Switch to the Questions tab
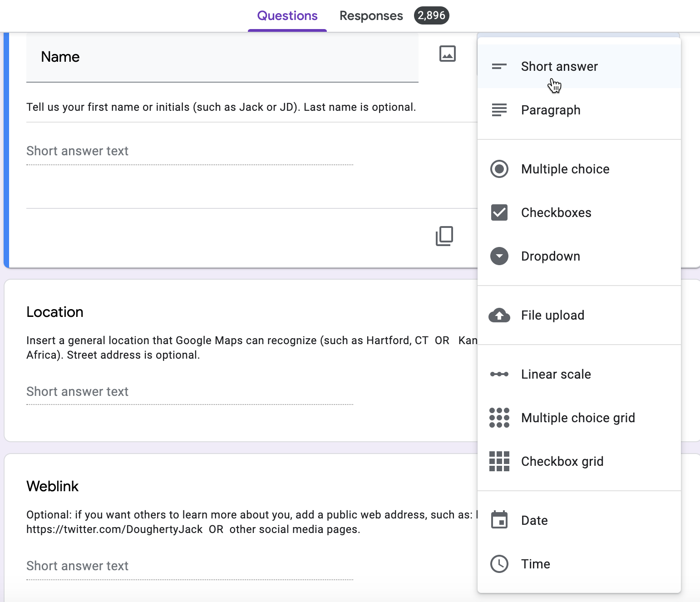 tap(287, 16)
